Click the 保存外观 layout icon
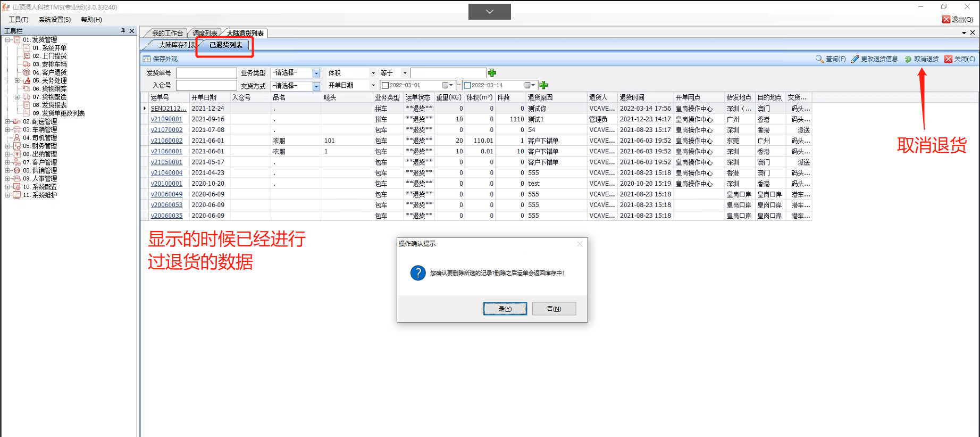The height and width of the screenshot is (437, 980). 147,59
